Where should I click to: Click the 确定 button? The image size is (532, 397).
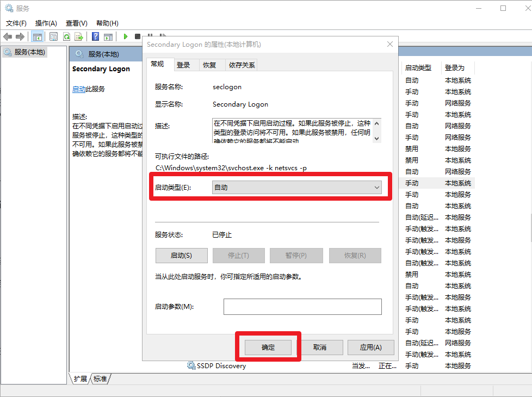coord(268,347)
